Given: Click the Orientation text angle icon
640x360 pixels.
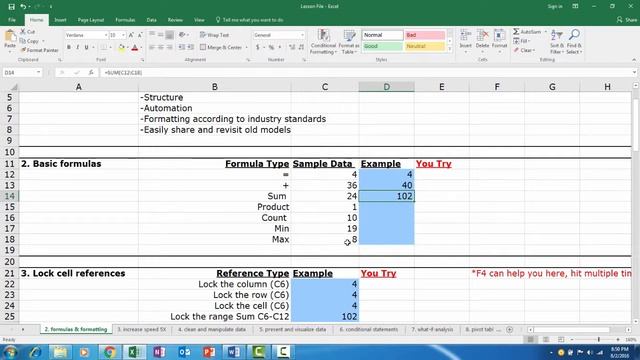Looking at the screenshot, I should pos(182,35).
